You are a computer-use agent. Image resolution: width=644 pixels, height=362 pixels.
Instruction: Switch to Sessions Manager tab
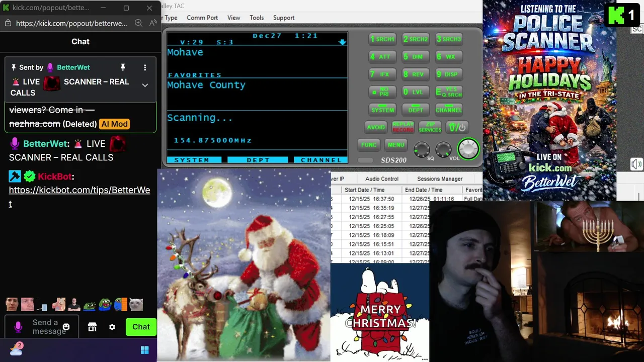pos(440,178)
